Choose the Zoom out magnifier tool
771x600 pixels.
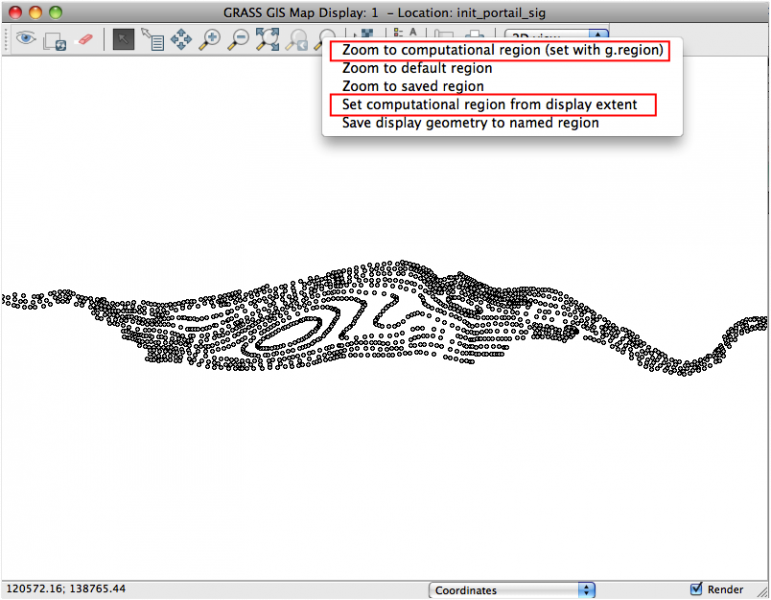coord(239,40)
